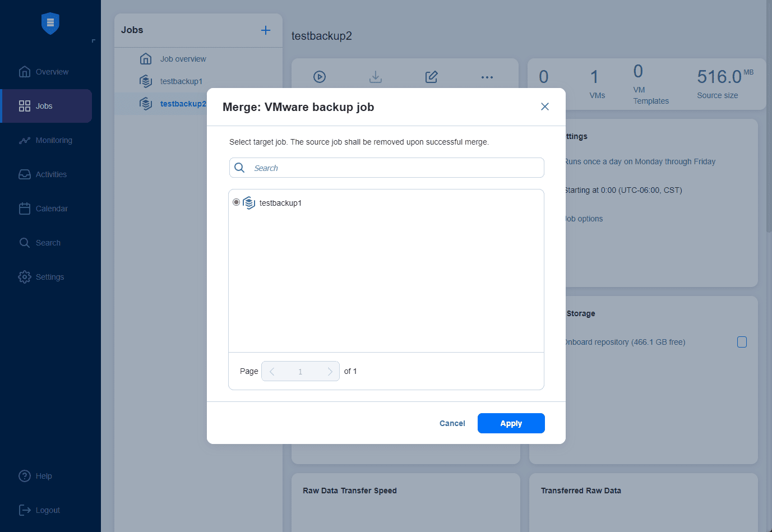Image resolution: width=772 pixels, height=532 pixels.
Task: Cancel the merge dialog
Action: coord(452,423)
